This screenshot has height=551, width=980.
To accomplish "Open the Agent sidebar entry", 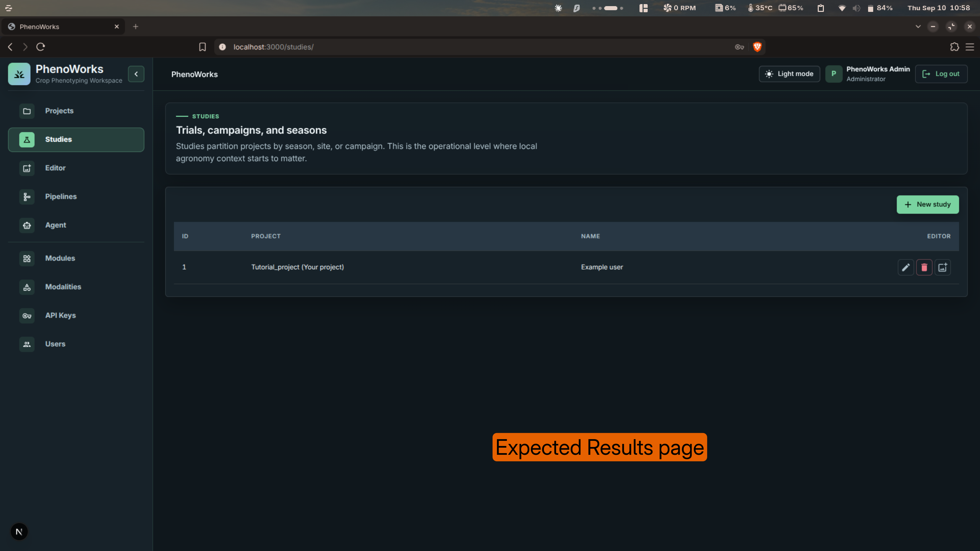I will click(76, 225).
